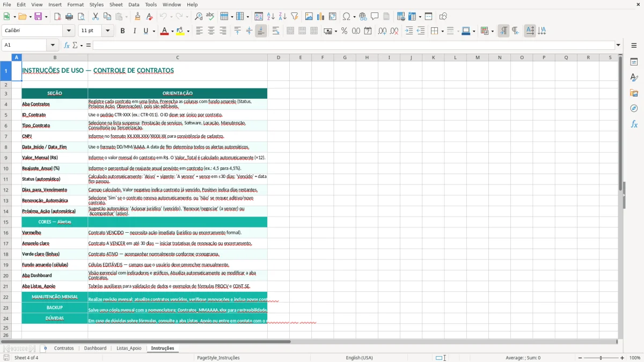Toggle Underline formatting
The height and width of the screenshot is (362, 644).
[x=145, y=31]
